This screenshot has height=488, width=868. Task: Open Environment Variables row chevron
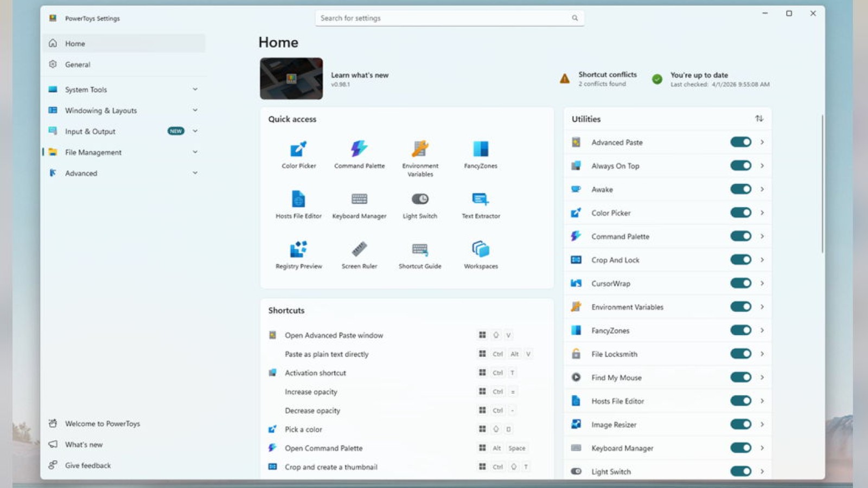coord(762,306)
